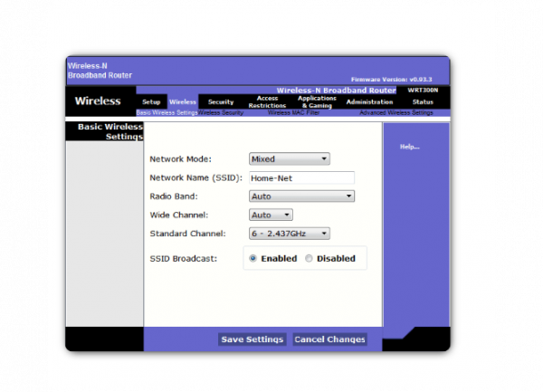Select Basic Wireless Settings sub-tab
Image resolution: width=543 pixels, height=392 pixels.
pos(167,113)
